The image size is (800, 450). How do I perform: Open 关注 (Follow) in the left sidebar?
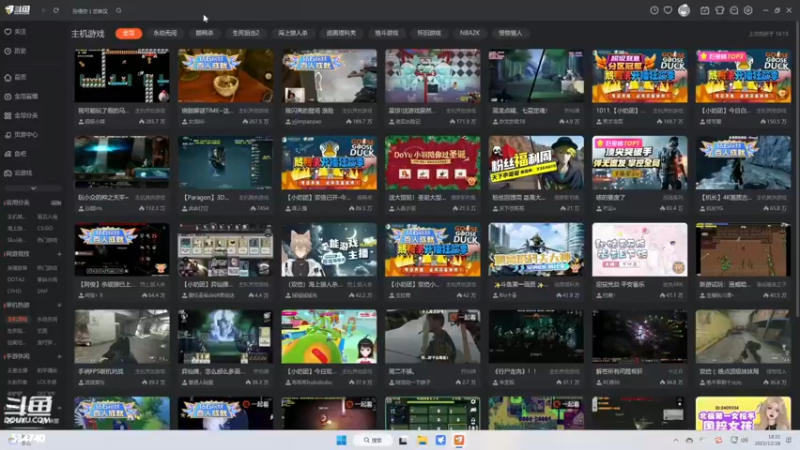point(16,32)
